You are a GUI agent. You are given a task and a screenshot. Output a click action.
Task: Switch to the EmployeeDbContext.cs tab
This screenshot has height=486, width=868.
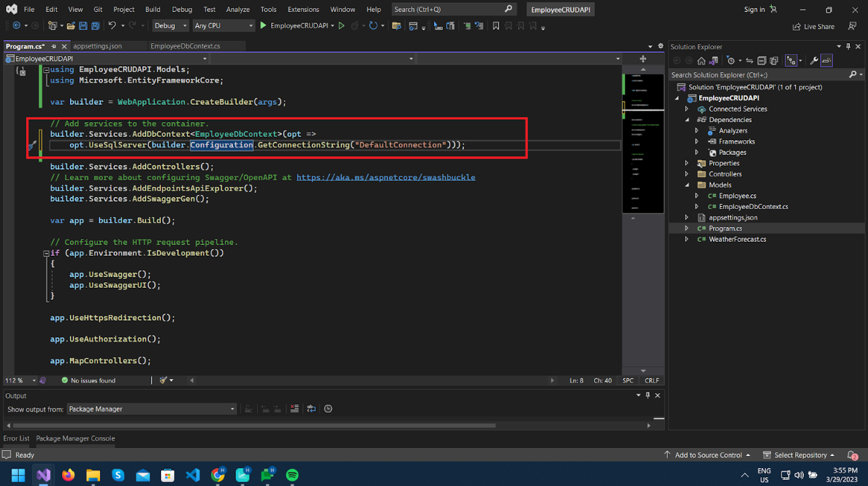185,46
